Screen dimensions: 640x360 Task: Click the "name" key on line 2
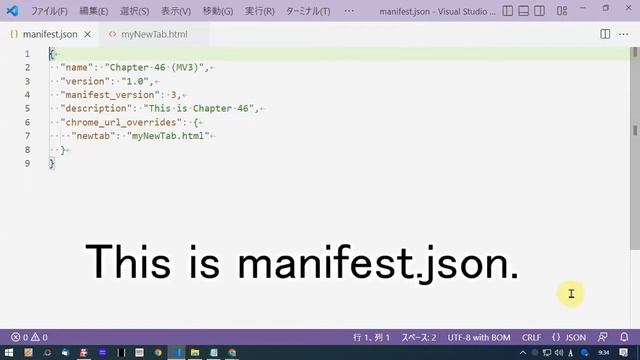pos(77,67)
